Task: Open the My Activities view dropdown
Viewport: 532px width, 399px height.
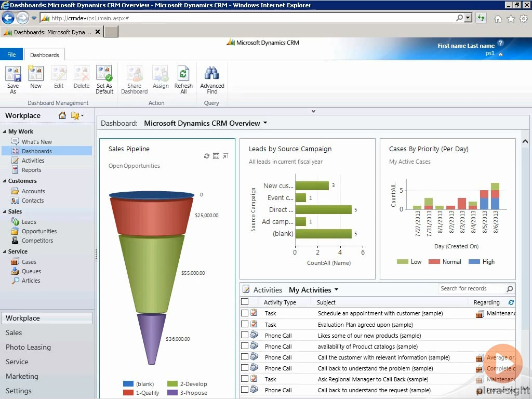Action: click(x=336, y=289)
